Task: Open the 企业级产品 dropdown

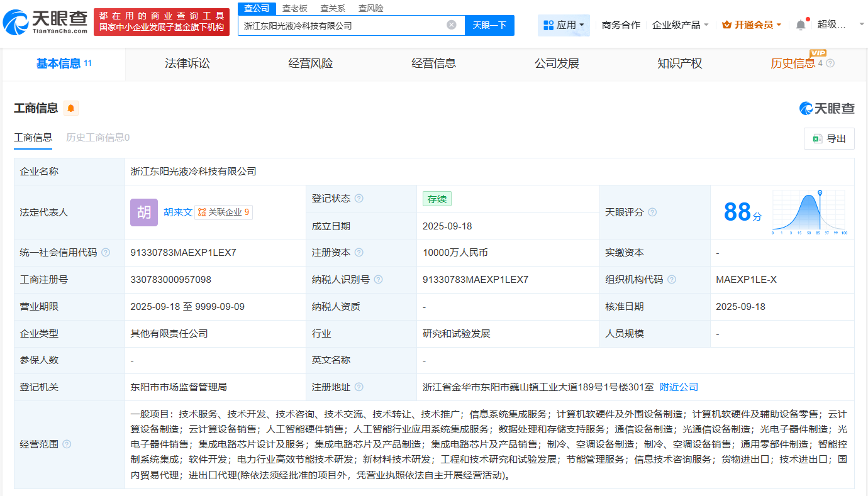Action: [678, 24]
